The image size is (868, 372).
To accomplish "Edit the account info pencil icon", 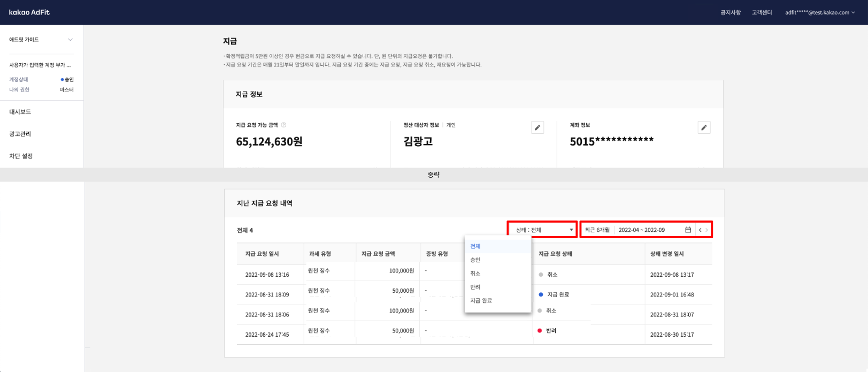I will [704, 127].
